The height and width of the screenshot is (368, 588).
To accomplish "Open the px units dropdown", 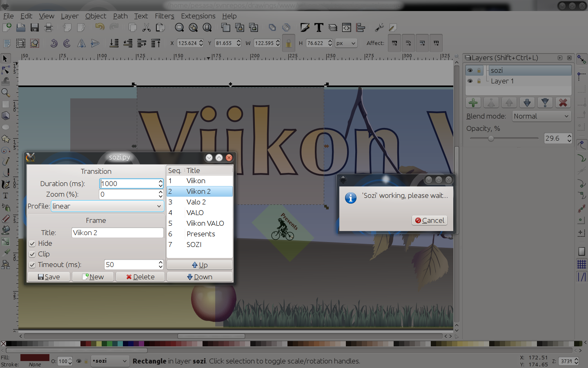I will (346, 43).
